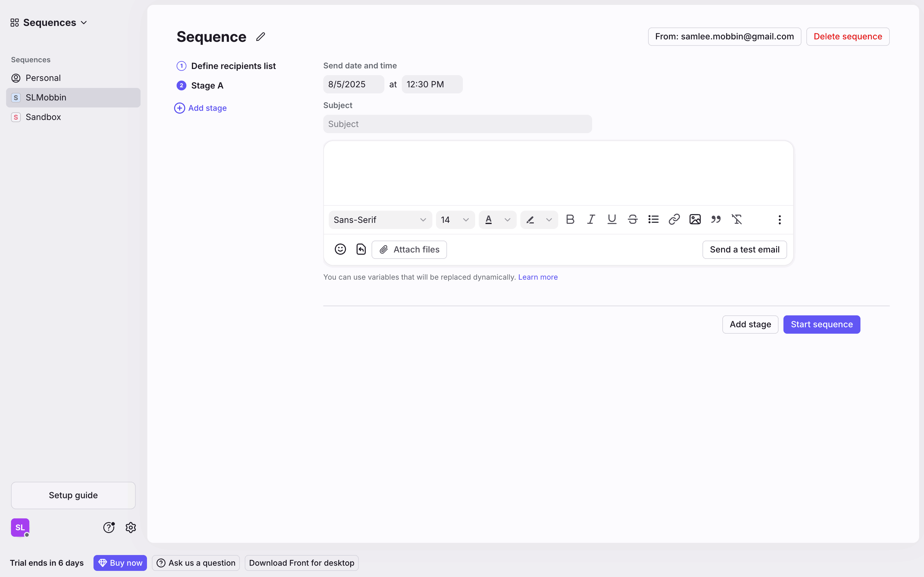Image resolution: width=924 pixels, height=577 pixels.
Task: Toggle strikethrough formatting
Action: tap(632, 220)
